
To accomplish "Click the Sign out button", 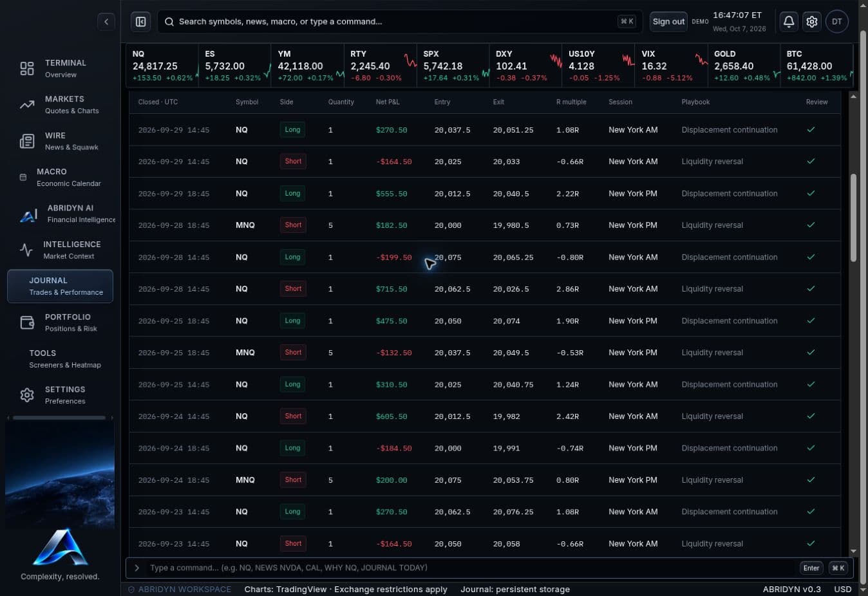I will pyautogui.click(x=668, y=21).
